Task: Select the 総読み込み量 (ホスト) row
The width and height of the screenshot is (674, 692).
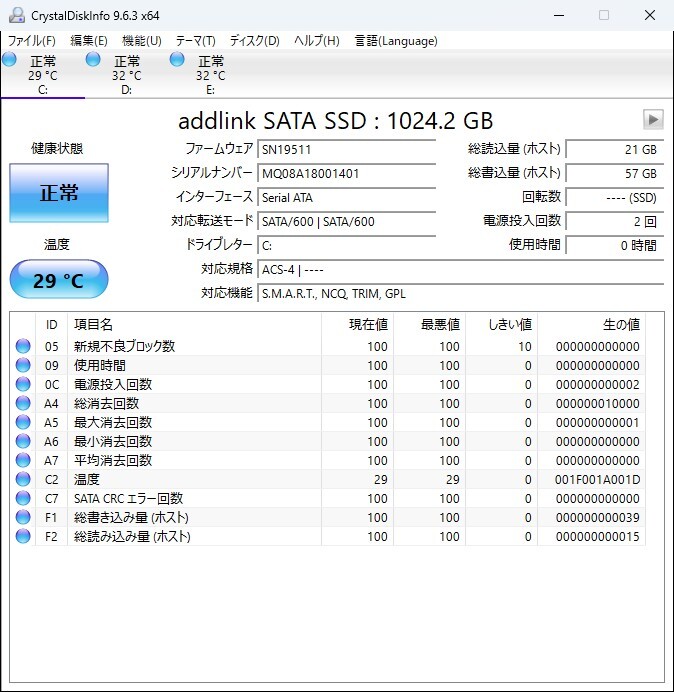Action: click(328, 536)
